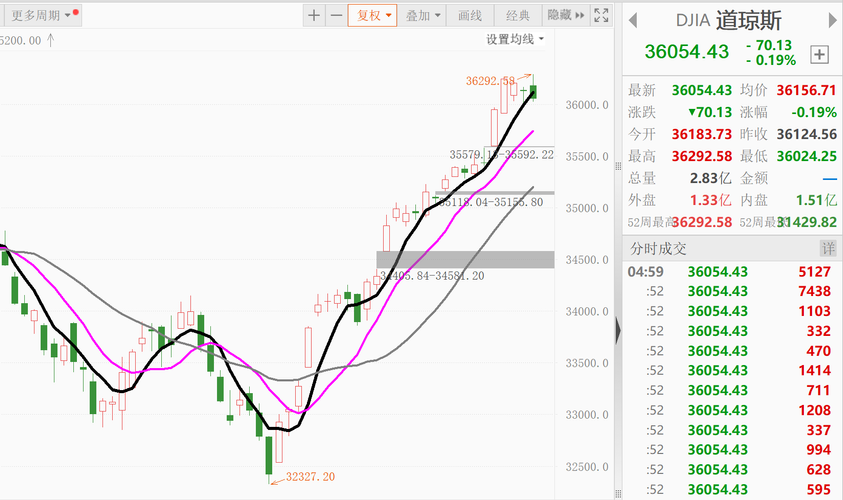Click the 32327.20 low price marker
This screenshot has height=500, width=843.
click(x=310, y=477)
